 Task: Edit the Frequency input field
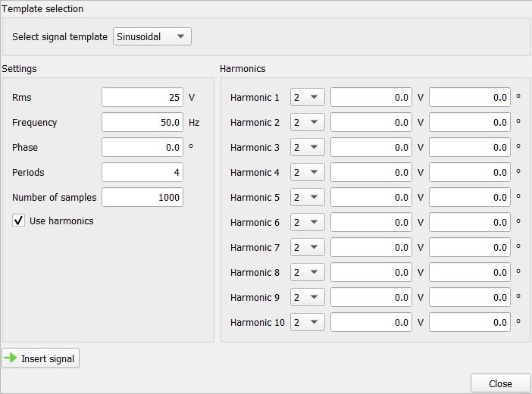point(142,122)
